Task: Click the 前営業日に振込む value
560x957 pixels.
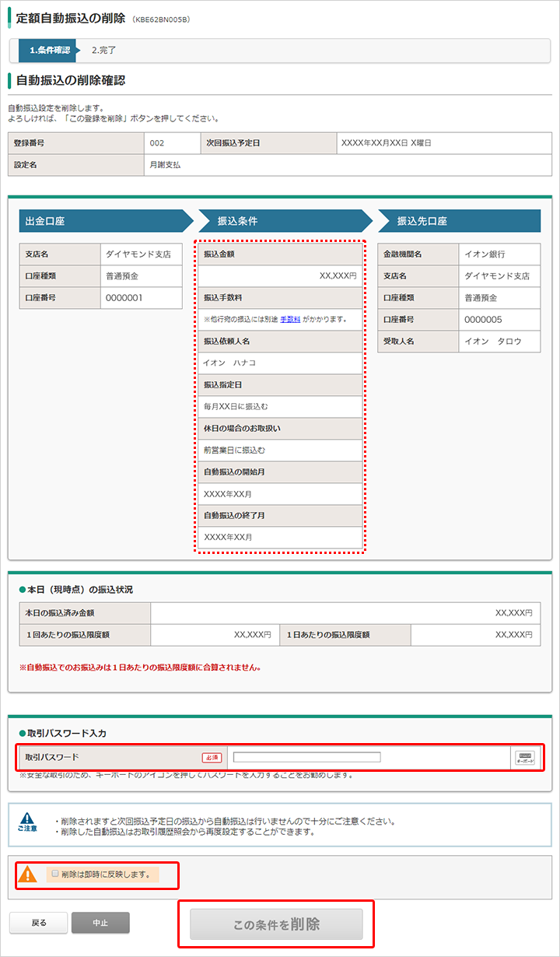Action: tap(234, 450)
